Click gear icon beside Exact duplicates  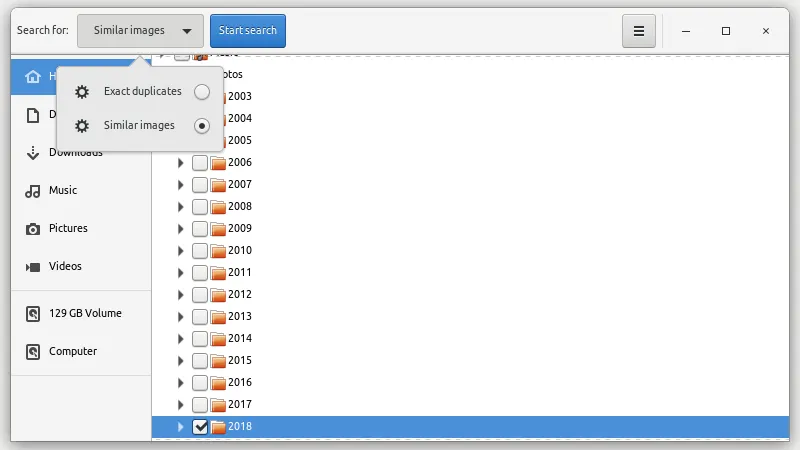pos(82,92)
